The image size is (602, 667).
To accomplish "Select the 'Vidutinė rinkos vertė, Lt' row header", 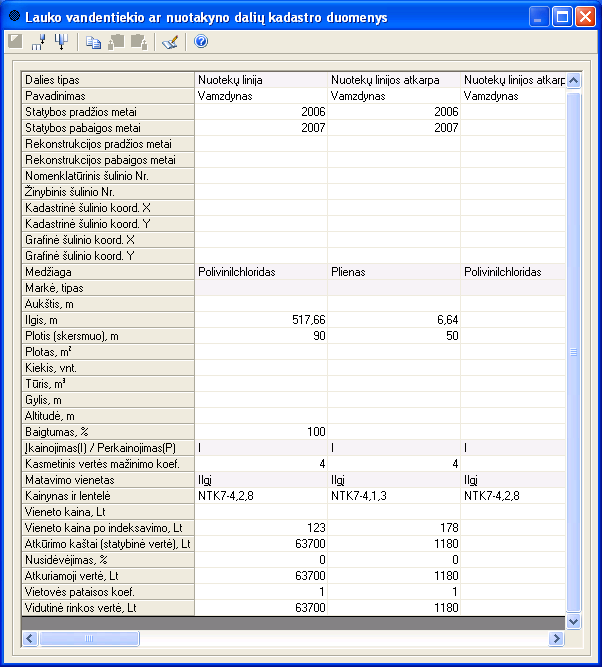I will (108, 608).
